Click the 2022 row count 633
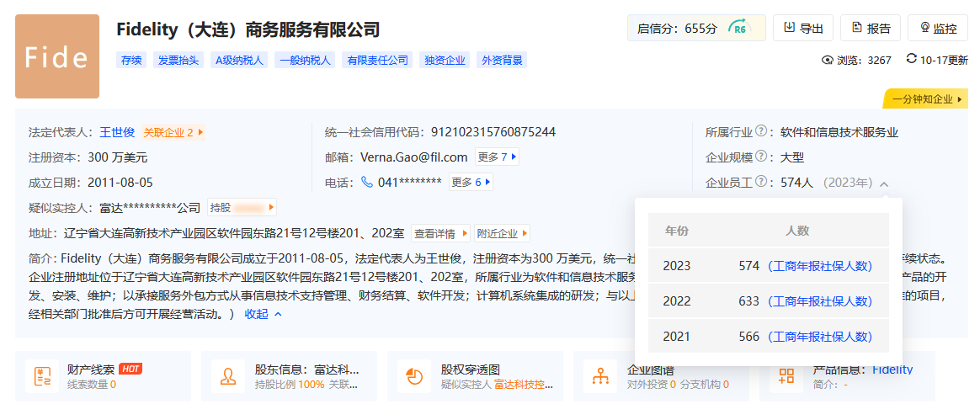This screenshot has width=980, height=420. coord(748,301)
